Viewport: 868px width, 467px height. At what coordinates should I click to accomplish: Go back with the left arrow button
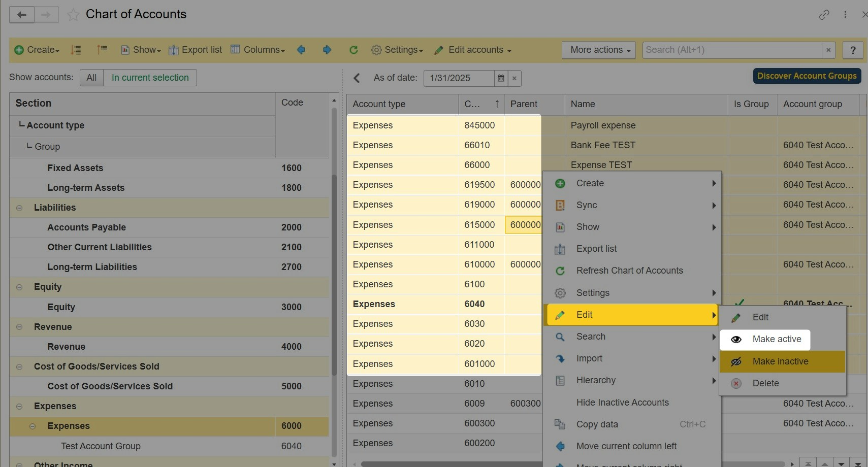point(21,14)
